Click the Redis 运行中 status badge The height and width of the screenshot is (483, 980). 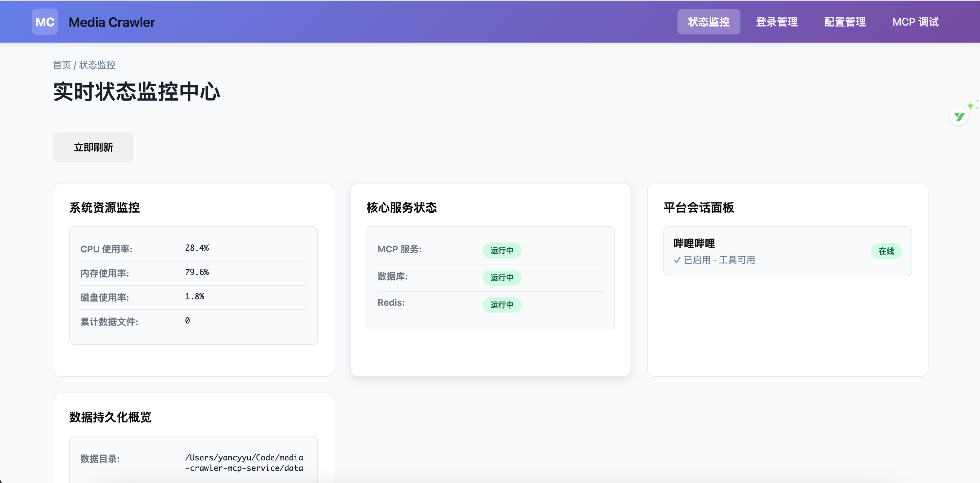(501, 305)
